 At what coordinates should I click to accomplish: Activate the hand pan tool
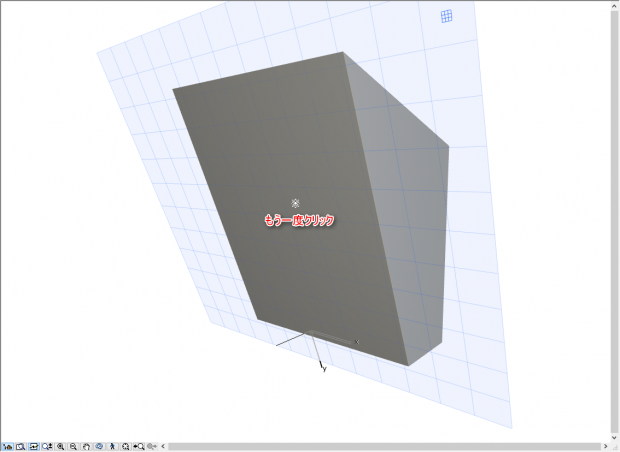pyautogui.click(x=86, y=446)
